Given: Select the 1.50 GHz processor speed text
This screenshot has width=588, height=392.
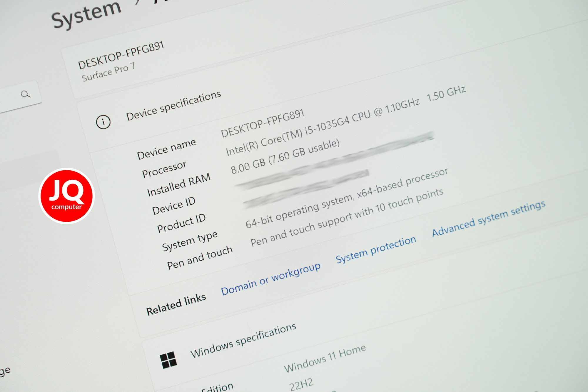Looking at the screenshot, I should (x=446, y=93).
